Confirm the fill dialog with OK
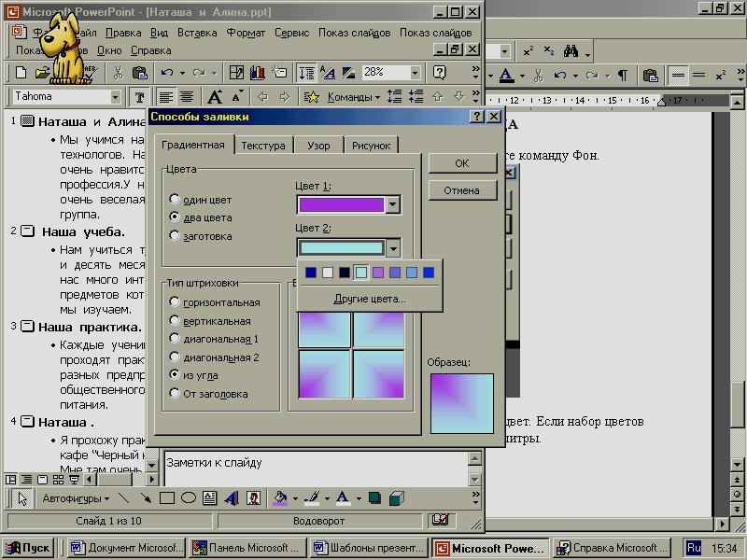Screen dimensions: 747x560 pyautogui.click(x=462, y=163)
